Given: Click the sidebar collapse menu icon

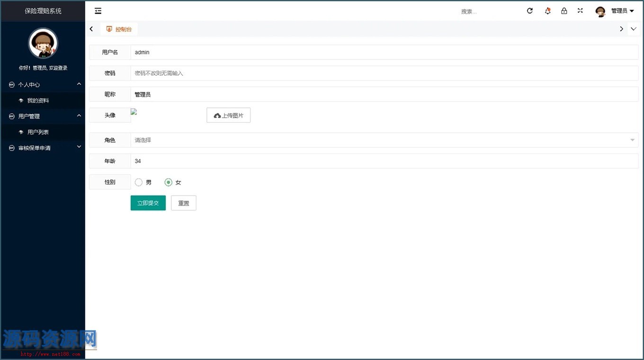Looking at the screenshot, I should [98, 11].
